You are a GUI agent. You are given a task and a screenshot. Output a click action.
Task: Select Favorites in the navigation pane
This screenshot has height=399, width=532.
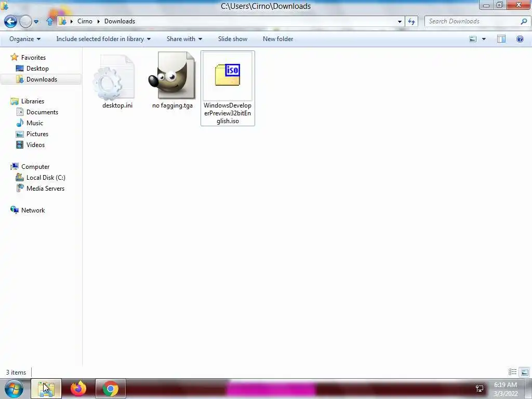(x=33, y=58)
